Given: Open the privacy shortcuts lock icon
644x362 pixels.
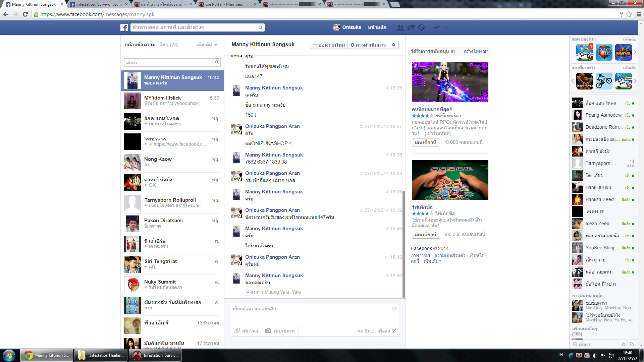Looking at the screenshot, I should (x=437, y=27).
